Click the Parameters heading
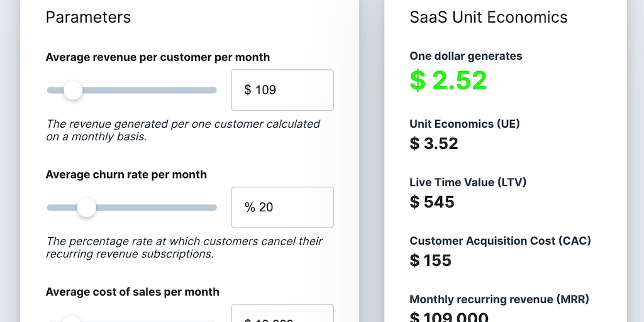Image resolution: width=644 pixels, height=322 pixels. click(x=88, y=17)
